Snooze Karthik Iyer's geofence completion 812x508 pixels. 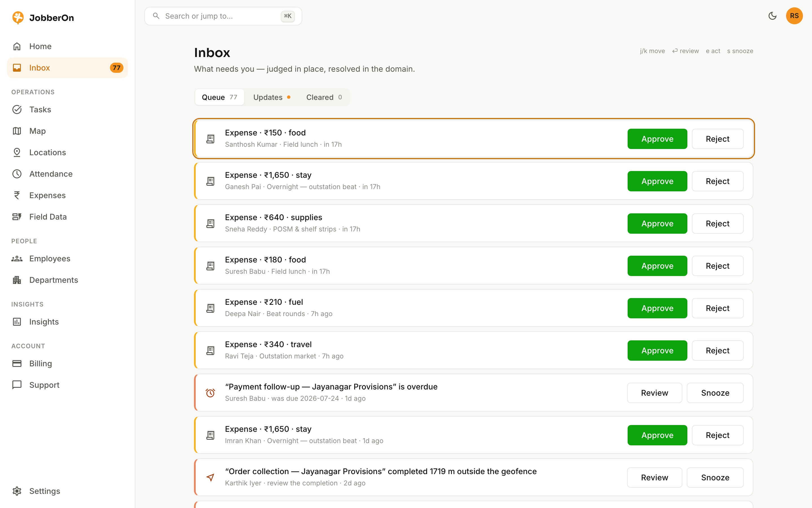[715, 478]
